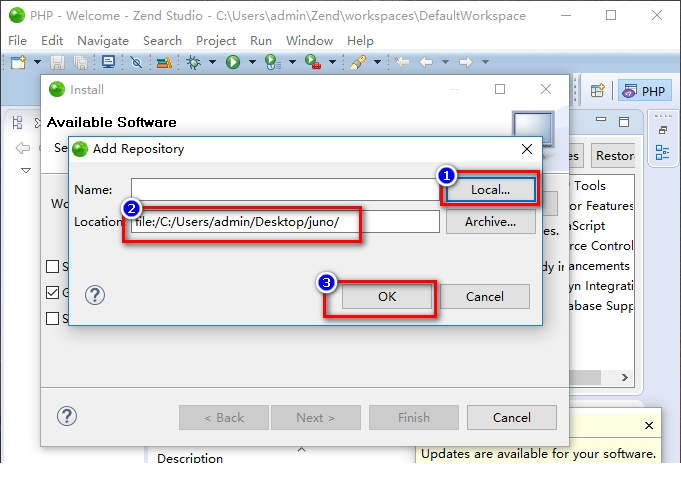Viewport: 681px width, 481px height.
Task: Open the Edit menu
Action: coord(52,41)
